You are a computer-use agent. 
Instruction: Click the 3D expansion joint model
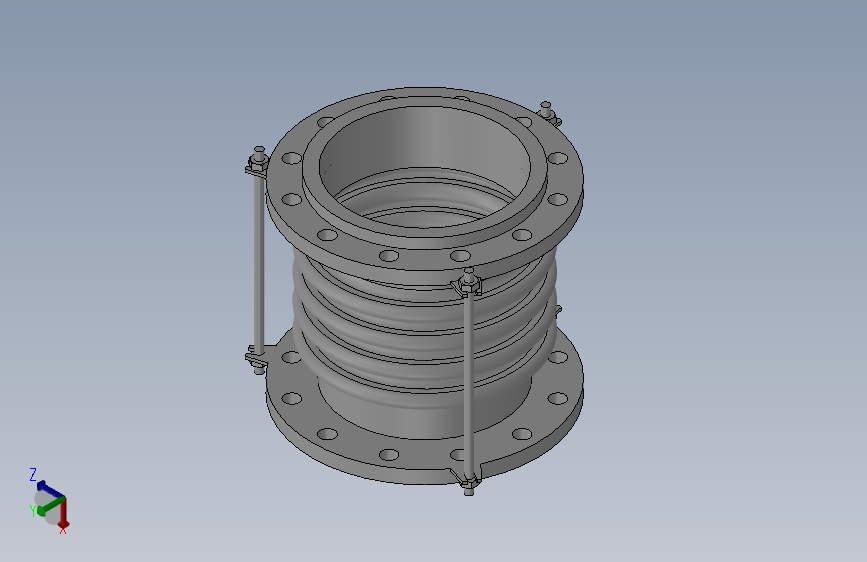click(415, 290)
